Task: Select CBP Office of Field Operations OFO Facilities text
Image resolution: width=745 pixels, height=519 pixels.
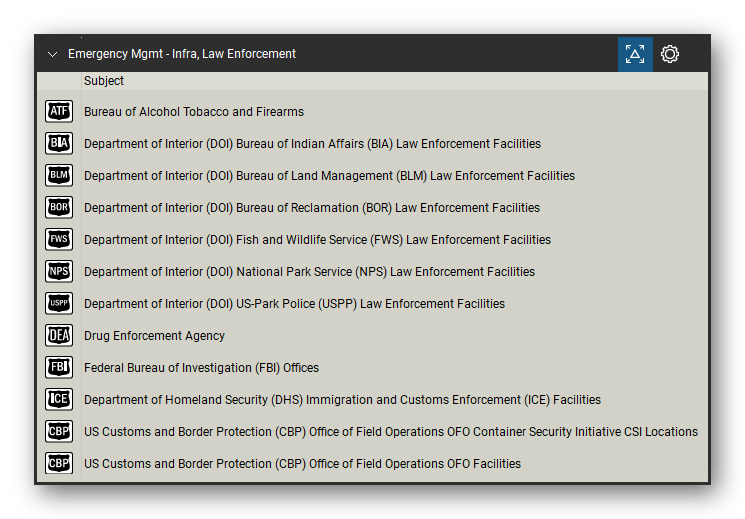Action: click(302, 464)
